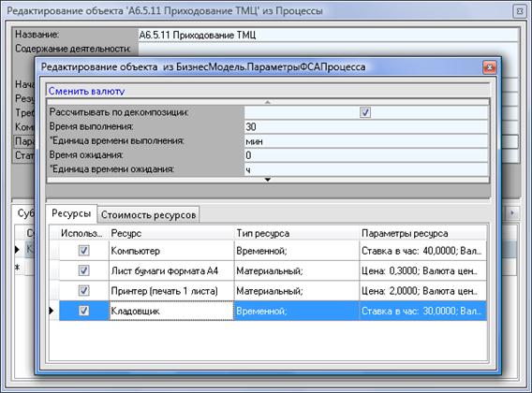The image size is (532, 393).
Task: Uncheck the Кладовщик usage checkbox
Action: coord(83,311)
